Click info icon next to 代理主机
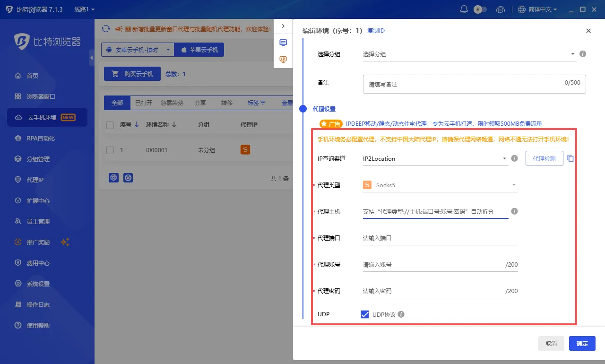Image resolution: width=605 pixels, height=364 pixels. pyautogui.click(x=515, y=211)
